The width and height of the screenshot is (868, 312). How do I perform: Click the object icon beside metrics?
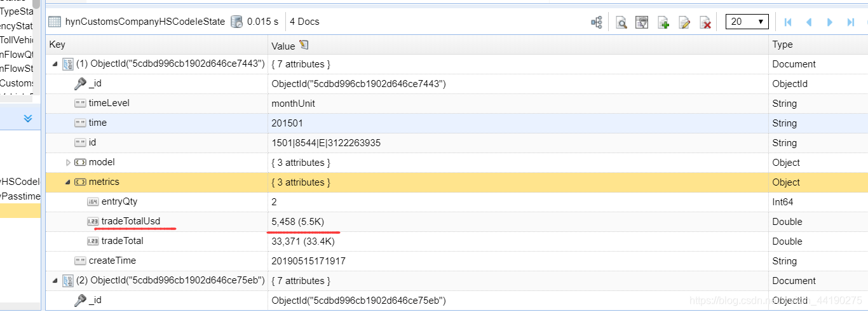click(80, 182)
